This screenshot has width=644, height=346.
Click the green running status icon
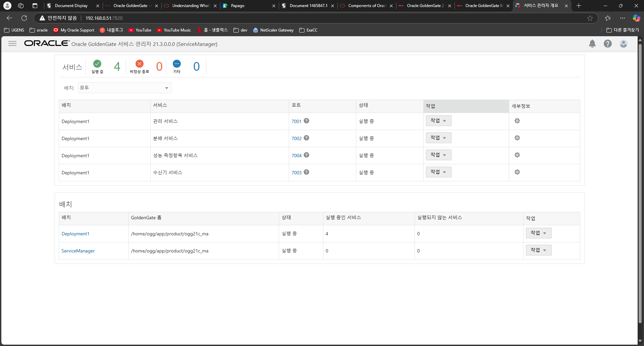(x=97, y=64)
